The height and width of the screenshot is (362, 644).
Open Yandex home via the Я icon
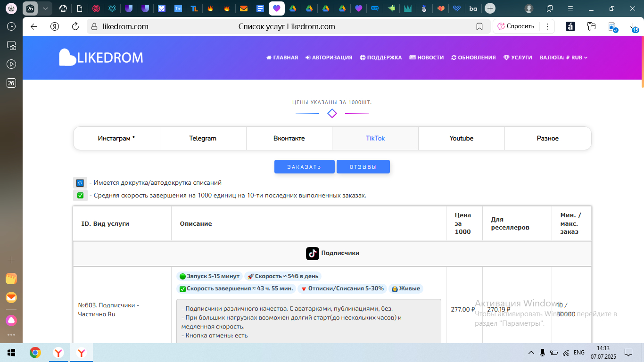pos(55,26)
